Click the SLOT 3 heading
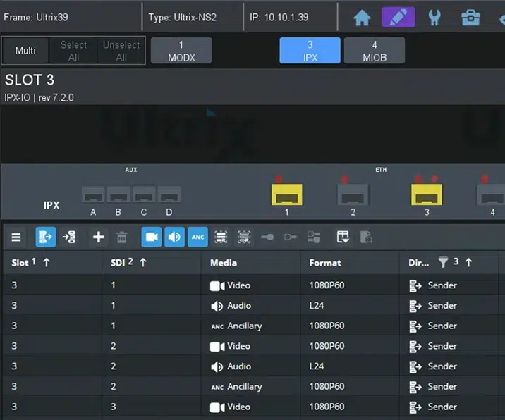The image size is (505, 420). (30, 80)
